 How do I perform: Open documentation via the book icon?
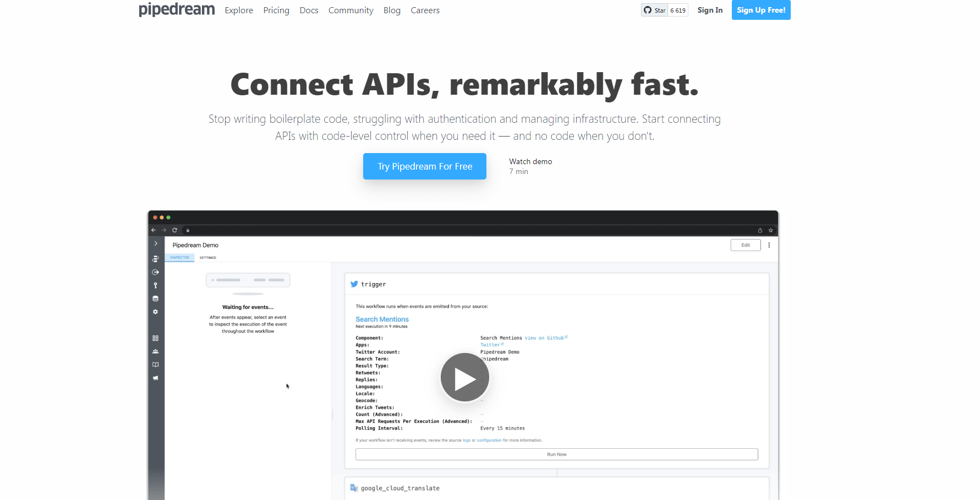pyautogui.click(x=156, y=365)
